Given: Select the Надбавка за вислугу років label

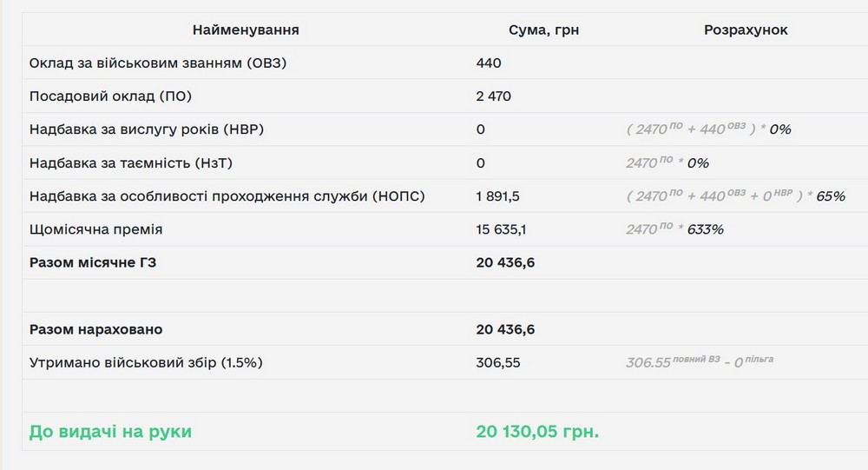Looking at the screenshot, I should [x=146, y=129].
